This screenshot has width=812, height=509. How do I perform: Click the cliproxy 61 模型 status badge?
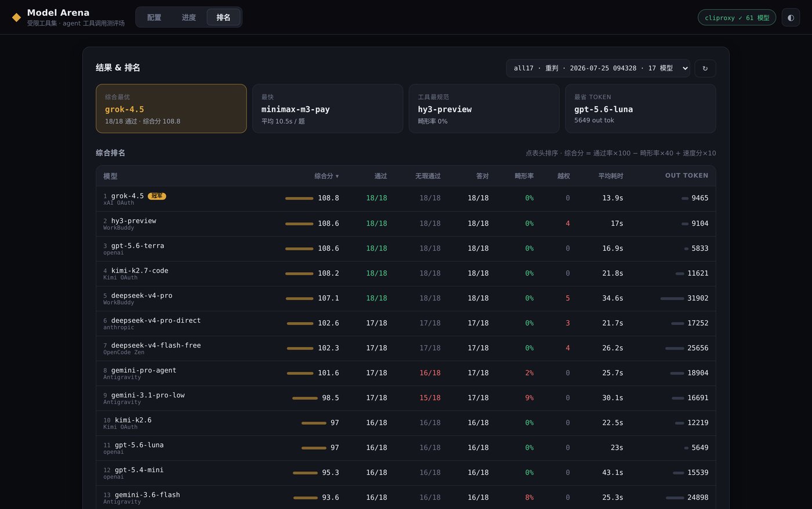(737, 18)
